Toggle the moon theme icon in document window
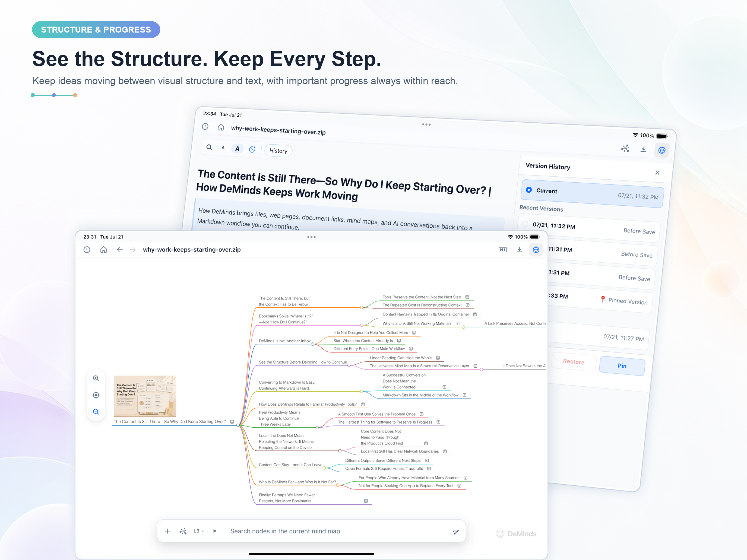The image size is (747, 560). pyautogui.click(x=252, y=149)
